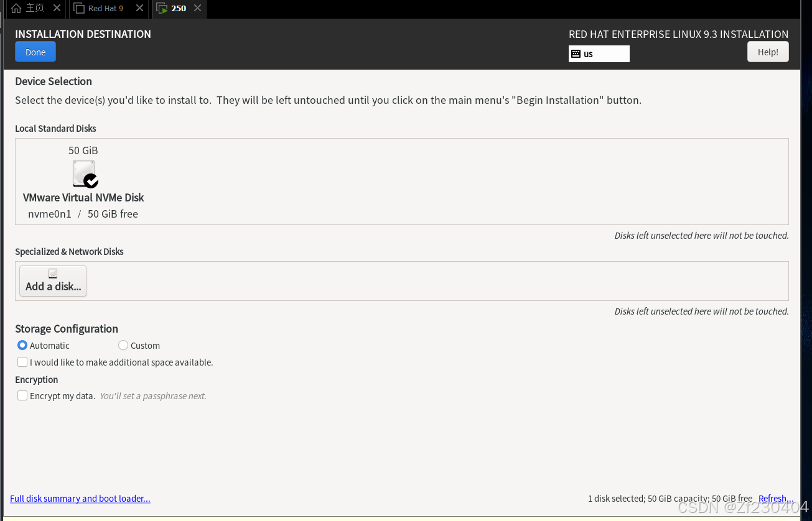Image resolution: width=812 pixels, height=521 pixels.
Task: Choose the Custom storage configuration radio
Action: tap(123, 345)
